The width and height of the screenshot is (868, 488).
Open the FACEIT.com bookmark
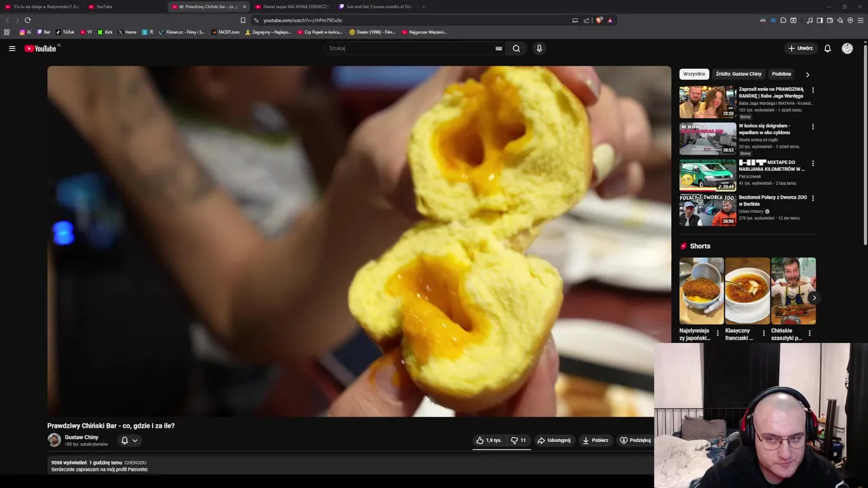point(225,32)
